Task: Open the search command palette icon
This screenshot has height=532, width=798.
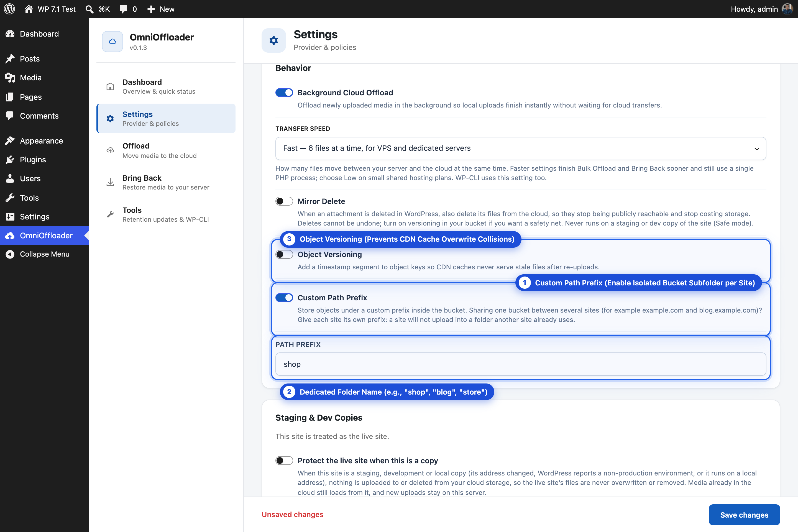Action: coord(89,9)
